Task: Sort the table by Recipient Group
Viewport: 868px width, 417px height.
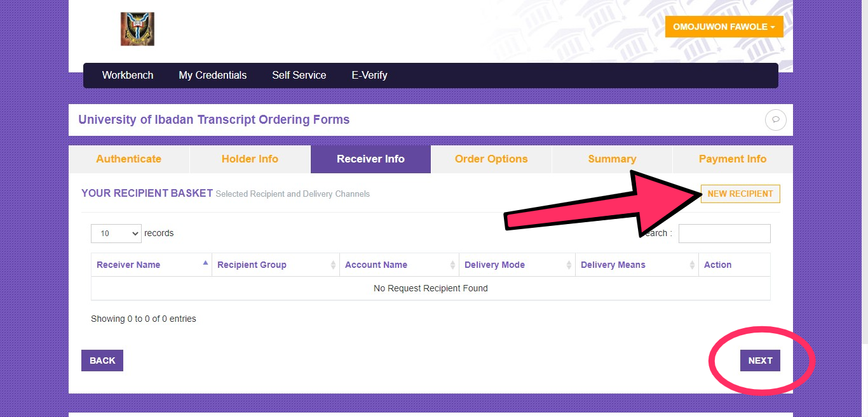Action: [332, 265]
